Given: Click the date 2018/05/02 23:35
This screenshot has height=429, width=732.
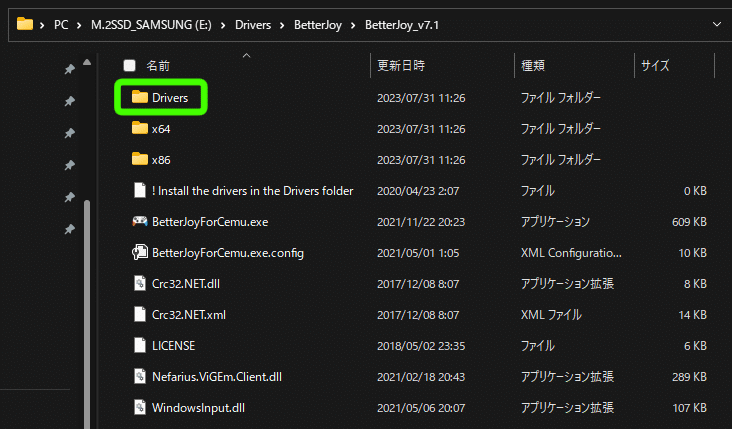Looking at the screenshot, I should coord(421,345).
